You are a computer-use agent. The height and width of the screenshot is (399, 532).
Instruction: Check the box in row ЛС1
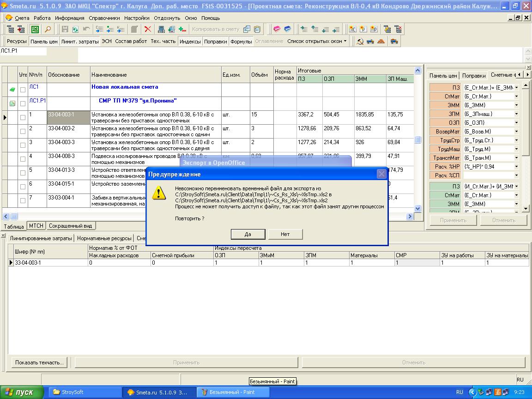point(23,90)
